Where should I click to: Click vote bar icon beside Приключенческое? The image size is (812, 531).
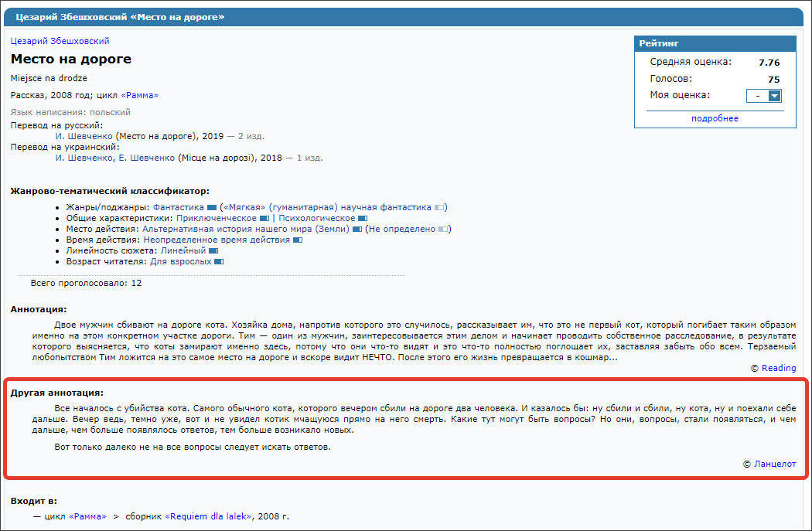(264, 219)
